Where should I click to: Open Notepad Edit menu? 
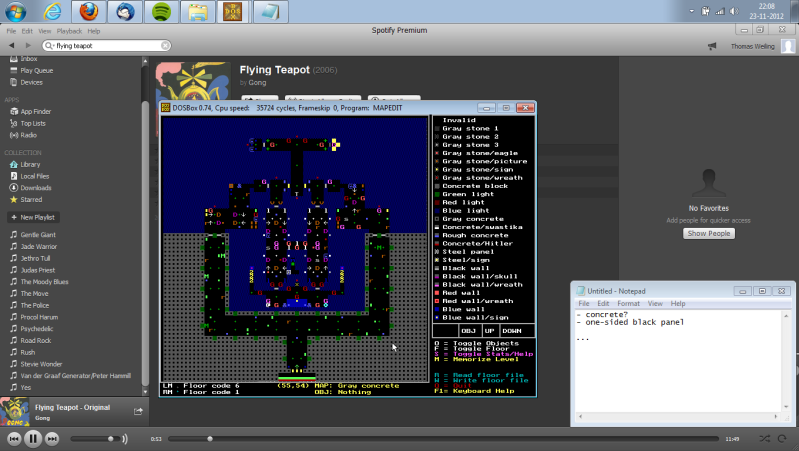[603, 303]
